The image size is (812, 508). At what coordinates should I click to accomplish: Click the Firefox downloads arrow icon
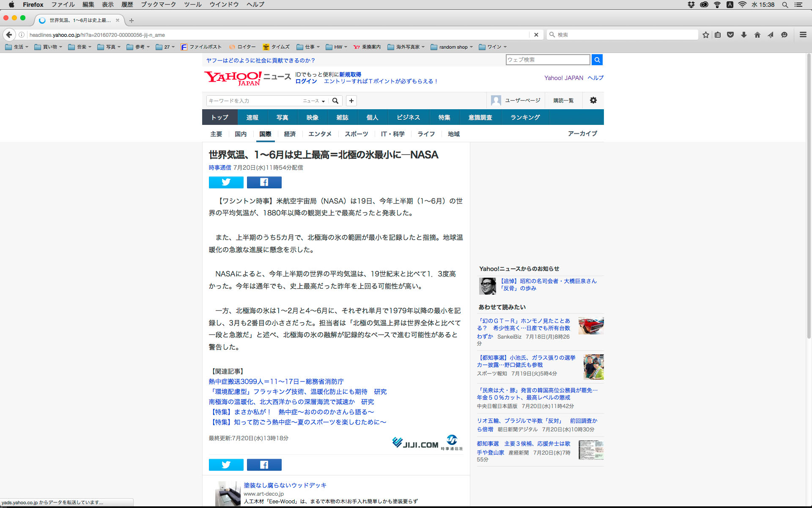point(743,35)
